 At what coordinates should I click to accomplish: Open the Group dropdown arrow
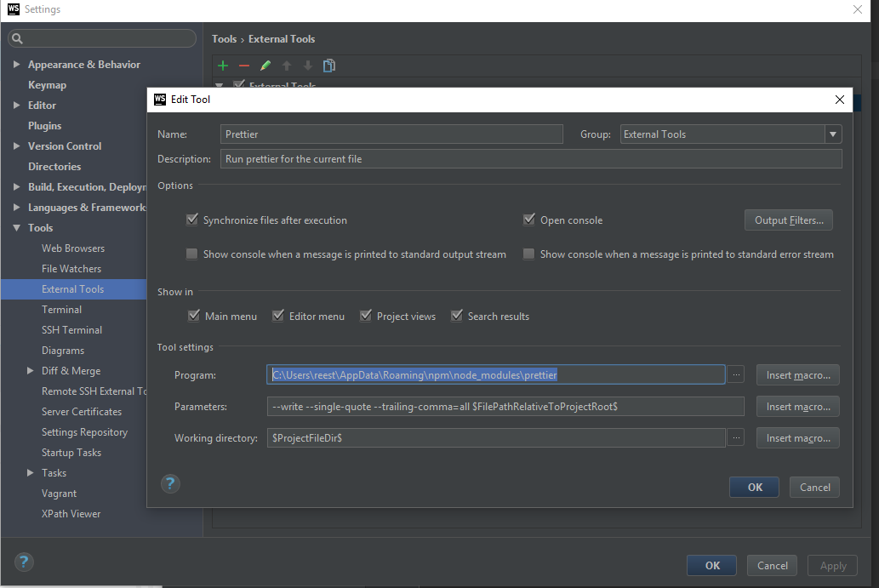click(x=833, y=134)
